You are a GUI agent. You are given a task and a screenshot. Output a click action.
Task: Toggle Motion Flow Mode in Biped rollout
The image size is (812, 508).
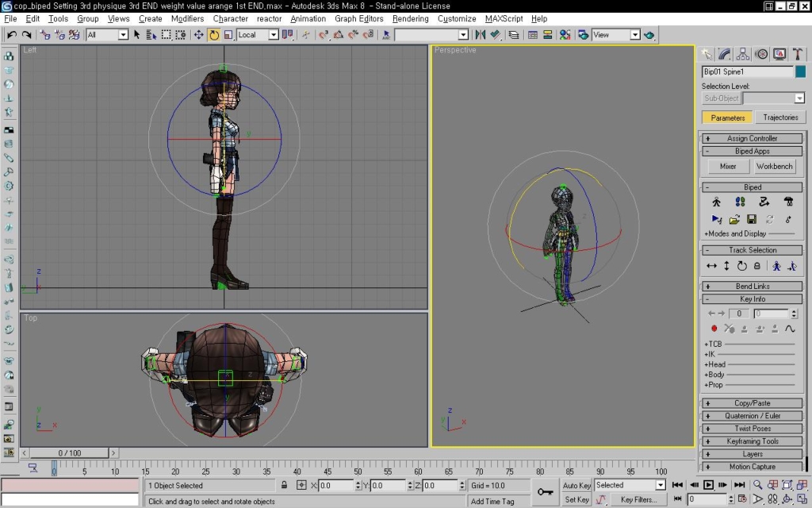(764, 202)
